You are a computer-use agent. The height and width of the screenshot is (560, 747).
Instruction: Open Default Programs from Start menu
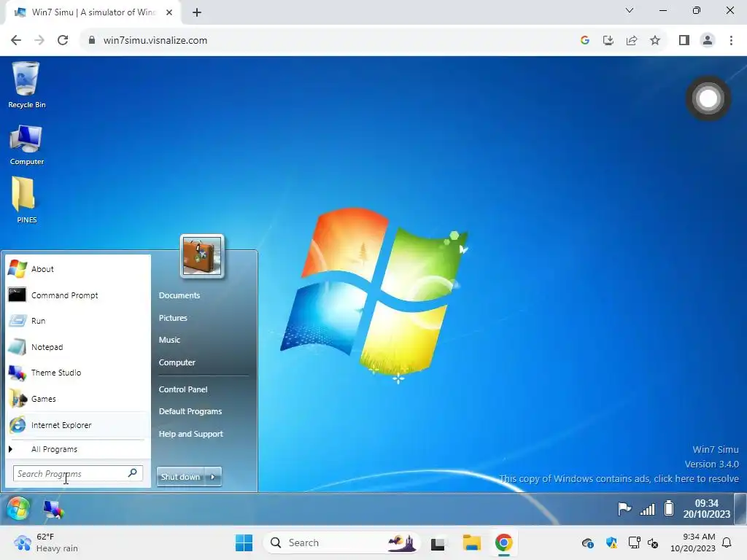190,411
